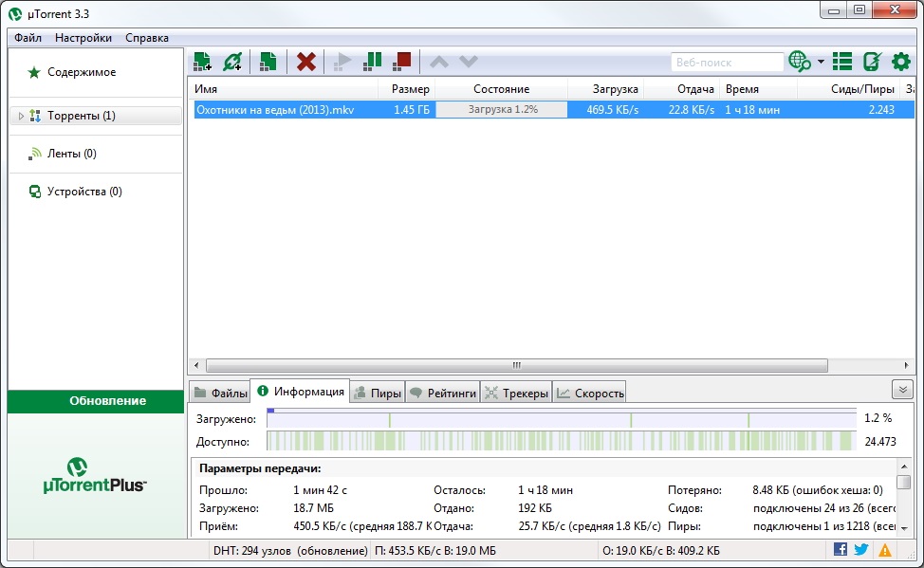The height and width of the screenshot is (568, 924).
Task: Click the Create New Torrent icon
Action: 268,62
